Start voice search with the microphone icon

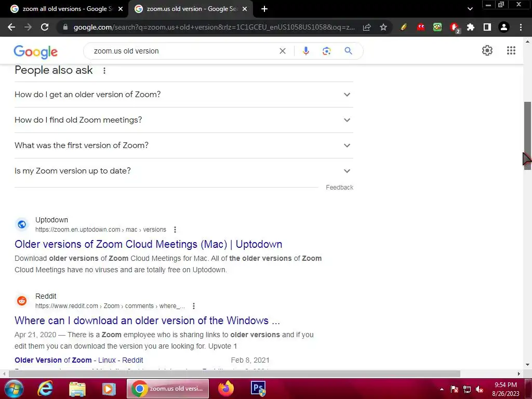click(305, 51)
